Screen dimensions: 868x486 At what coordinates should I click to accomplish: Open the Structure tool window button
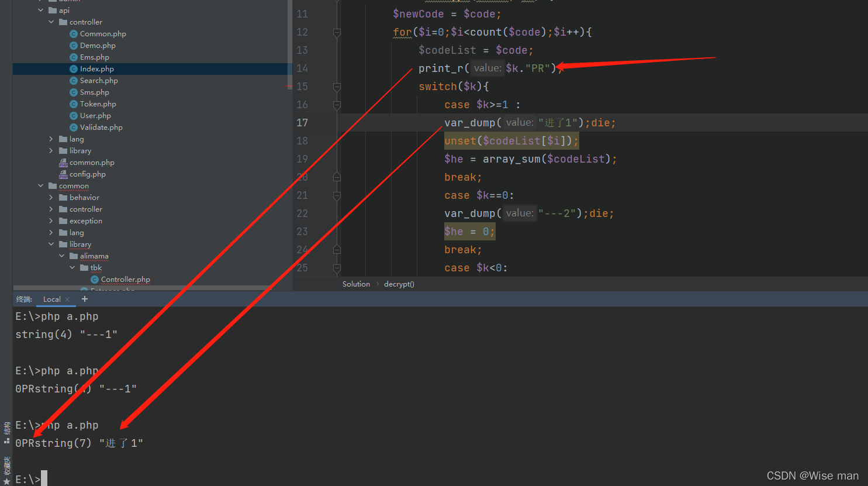click(x=6, y=433)
